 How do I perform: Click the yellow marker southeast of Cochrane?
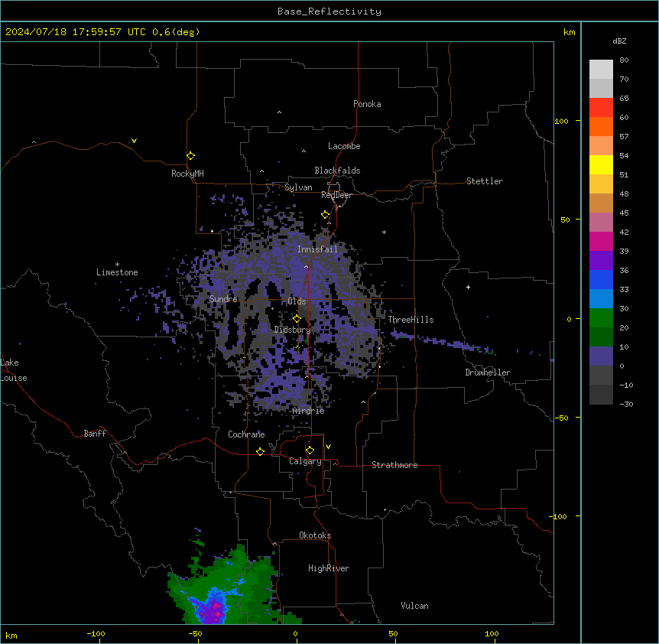click(260, 451)
